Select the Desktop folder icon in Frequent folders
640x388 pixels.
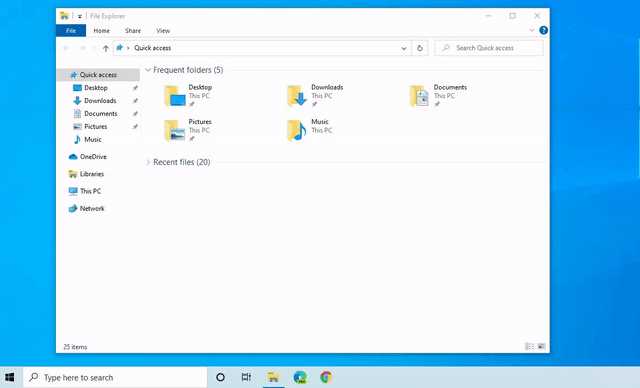click(x=175, y=96)
